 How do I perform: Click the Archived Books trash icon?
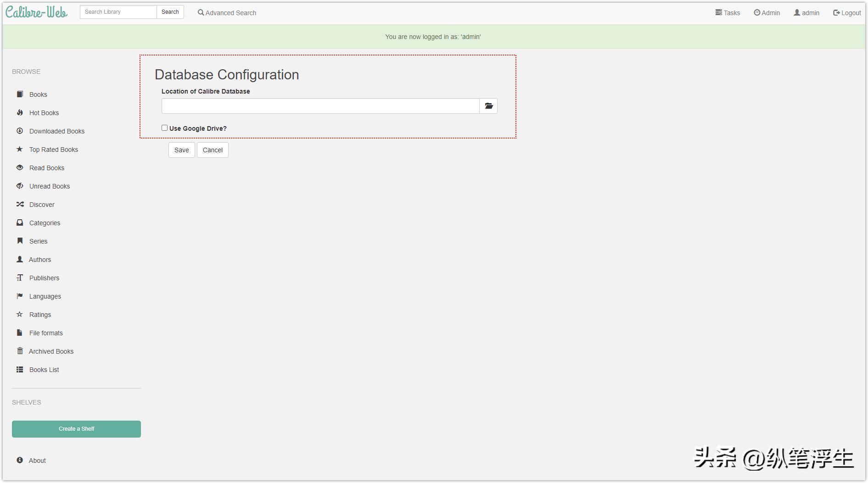pyautogui.click(x=20, y=351)
